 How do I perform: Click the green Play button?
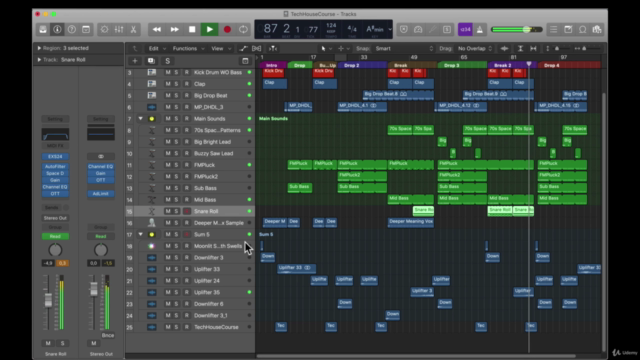point(209,29)
